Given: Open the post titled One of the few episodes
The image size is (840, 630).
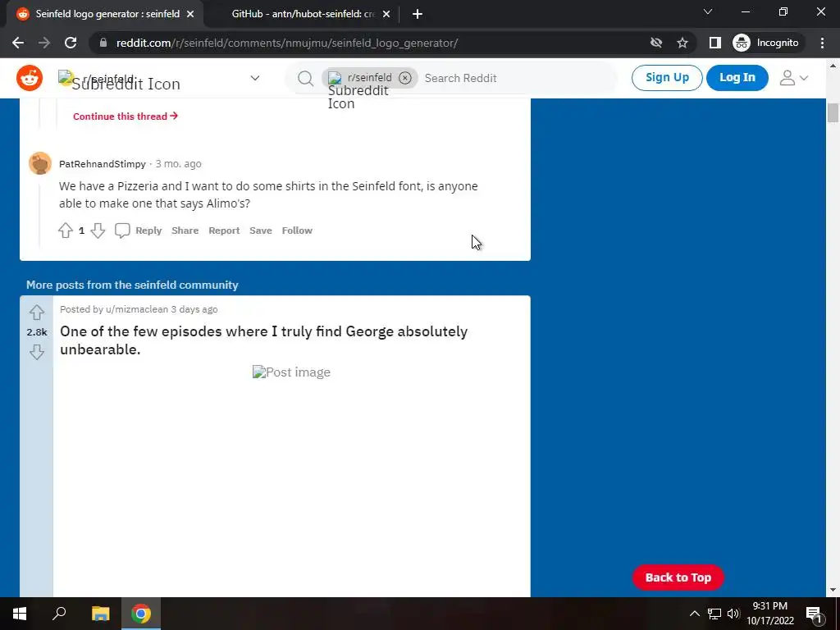Looking at the screenshot, I should pos(263,340).
